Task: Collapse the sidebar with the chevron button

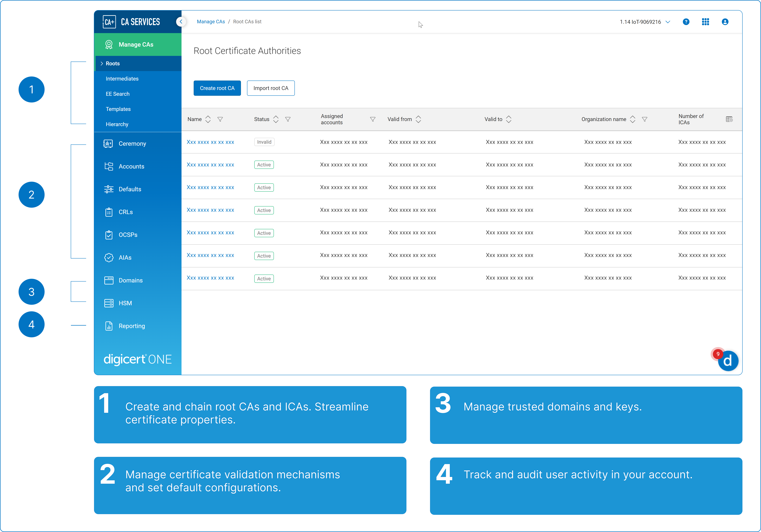Action: [181, 22]
